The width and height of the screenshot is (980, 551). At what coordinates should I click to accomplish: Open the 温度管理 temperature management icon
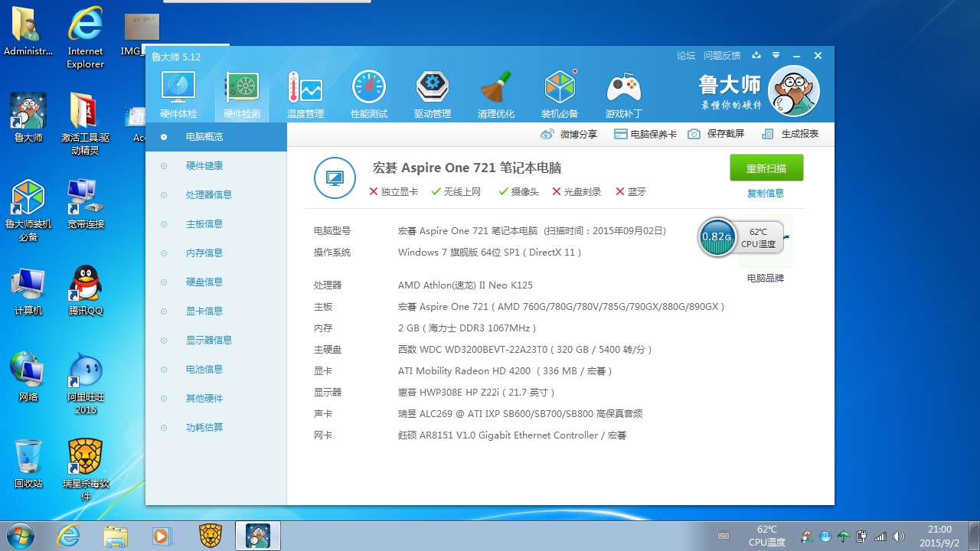coord(305,95)
